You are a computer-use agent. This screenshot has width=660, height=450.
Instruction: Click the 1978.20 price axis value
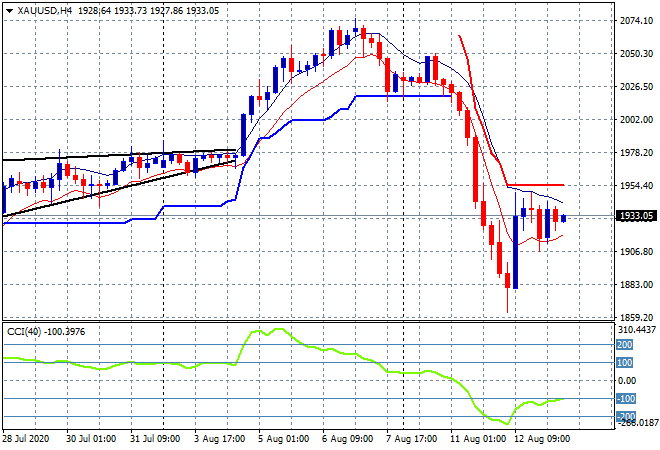(636, 152)
